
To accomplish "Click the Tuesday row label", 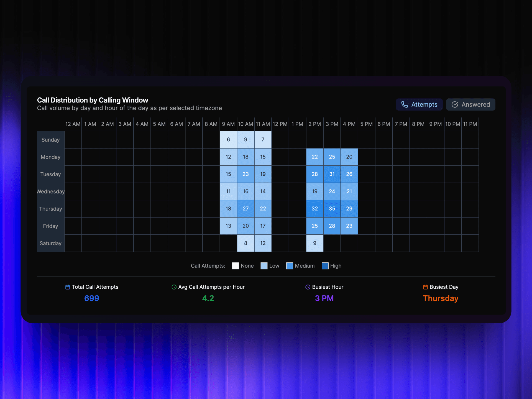I will pyautogui.click(x=50, y=174).
